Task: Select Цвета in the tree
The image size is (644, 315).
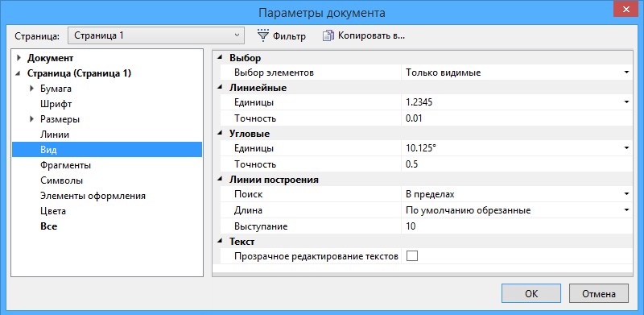Action: (x=53, y=211)
